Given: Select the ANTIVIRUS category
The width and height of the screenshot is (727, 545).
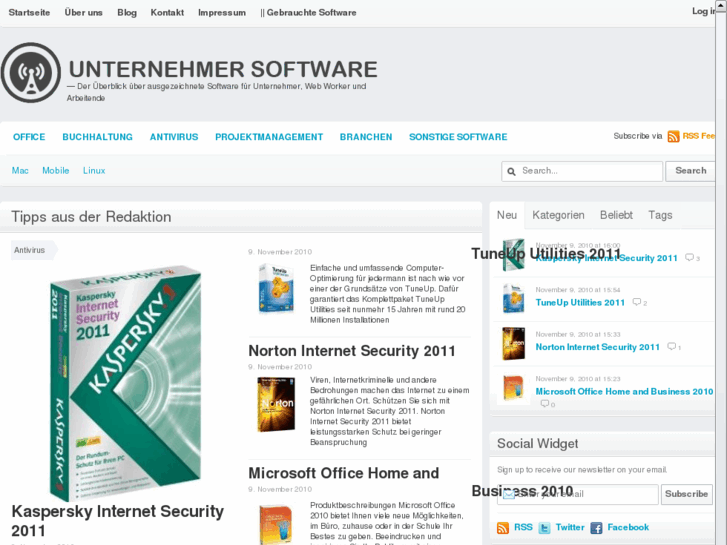Looking at the screenshot, I should tap(174, 137).
